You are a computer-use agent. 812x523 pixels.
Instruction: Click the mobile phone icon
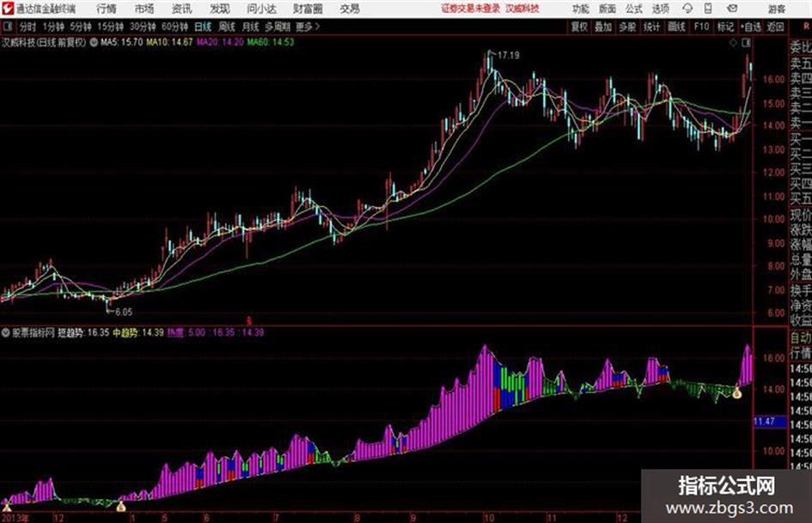click(708, 9)
